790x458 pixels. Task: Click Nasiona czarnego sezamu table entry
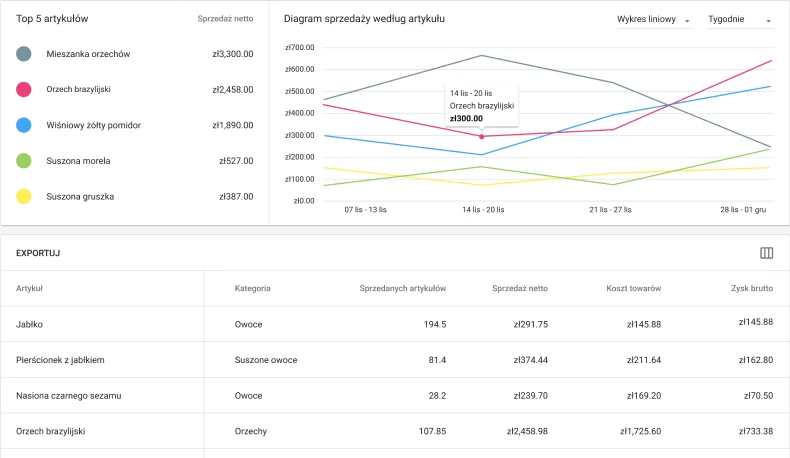(69, 396)
